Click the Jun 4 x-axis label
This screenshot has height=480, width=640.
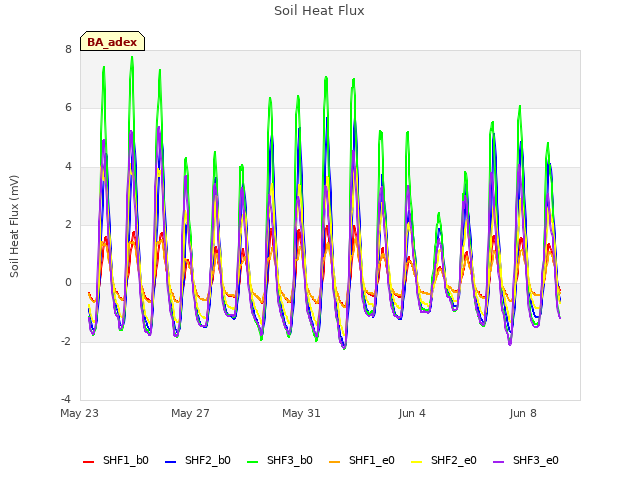click(412, 413)
